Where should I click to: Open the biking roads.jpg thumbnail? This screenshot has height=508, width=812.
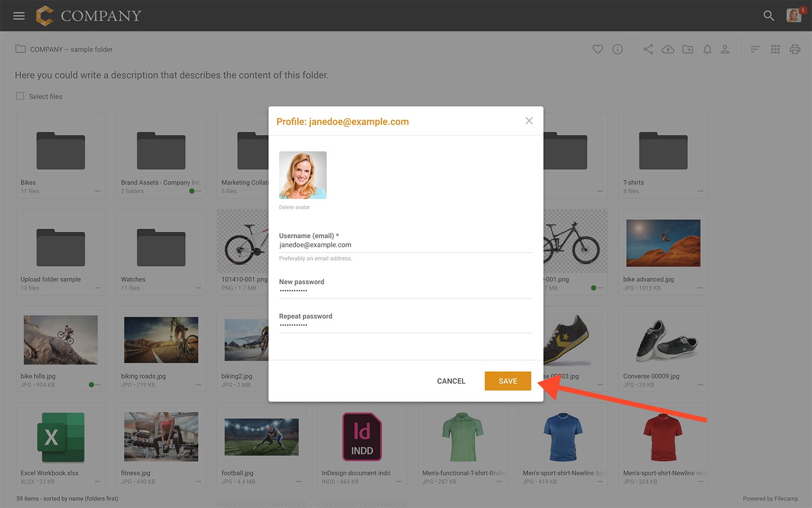[x=161, y=340]
